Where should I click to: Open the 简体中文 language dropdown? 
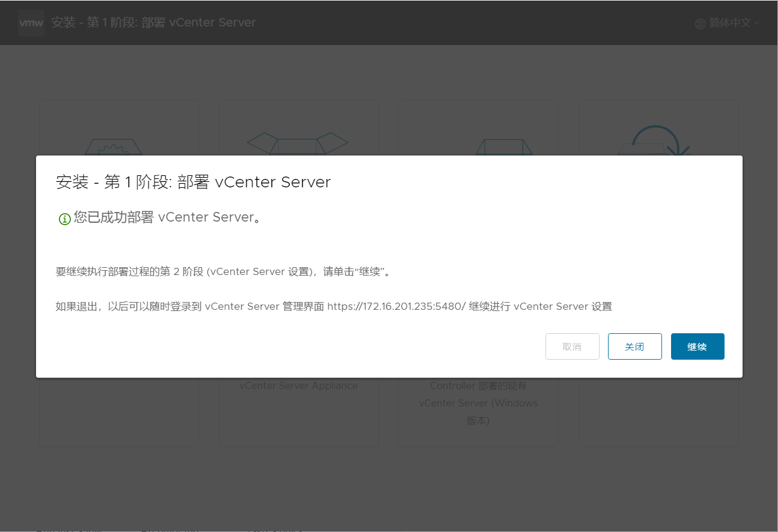(x=727, y=23)
